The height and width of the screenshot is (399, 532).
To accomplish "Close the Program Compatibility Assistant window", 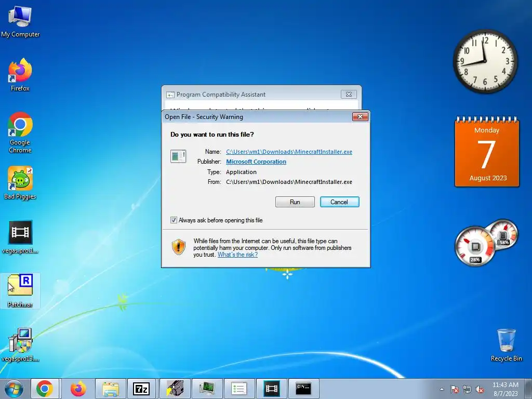I will coord(349,95).
